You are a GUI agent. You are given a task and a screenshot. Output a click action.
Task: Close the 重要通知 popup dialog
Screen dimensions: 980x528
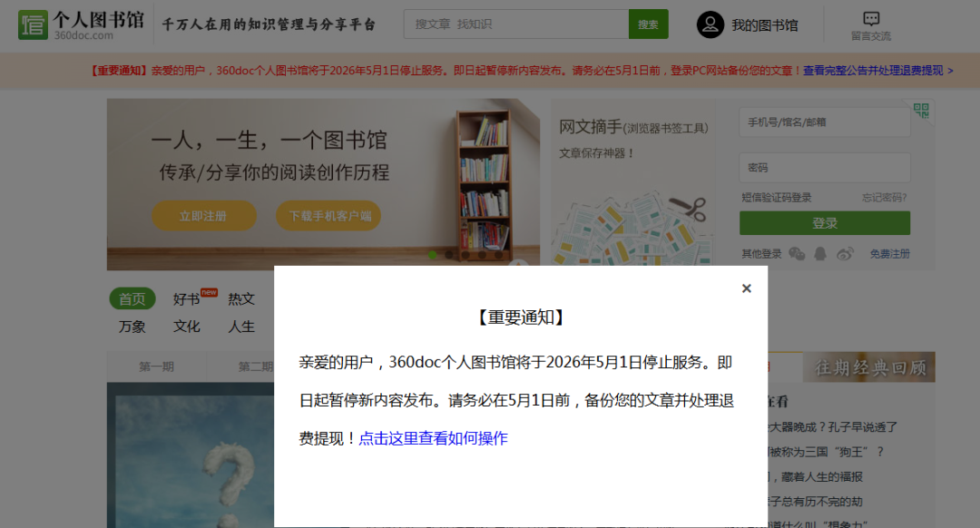click(746, 288)
